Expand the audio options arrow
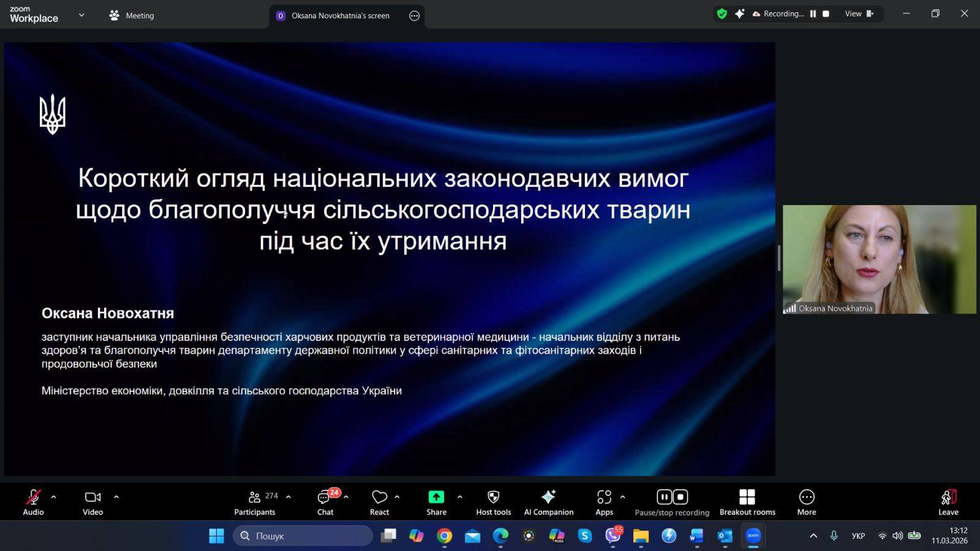Viewport: 980px width, 551px height. tap(53, 497)
